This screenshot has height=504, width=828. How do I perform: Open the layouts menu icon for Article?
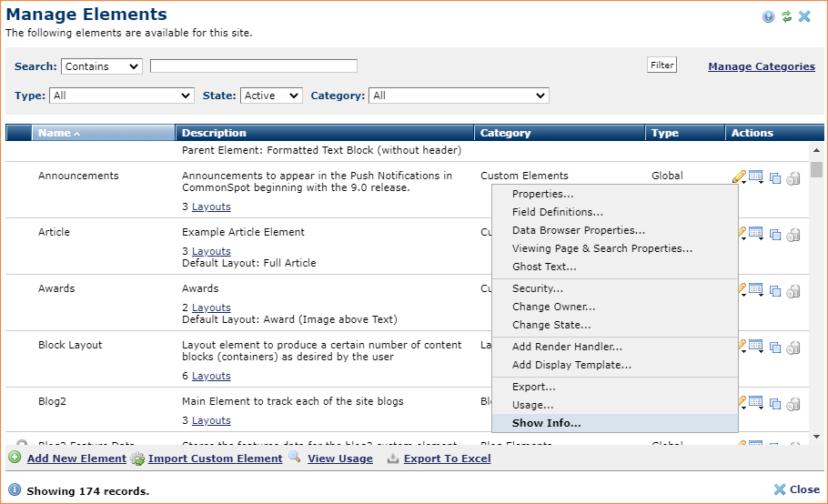[756, 233]
